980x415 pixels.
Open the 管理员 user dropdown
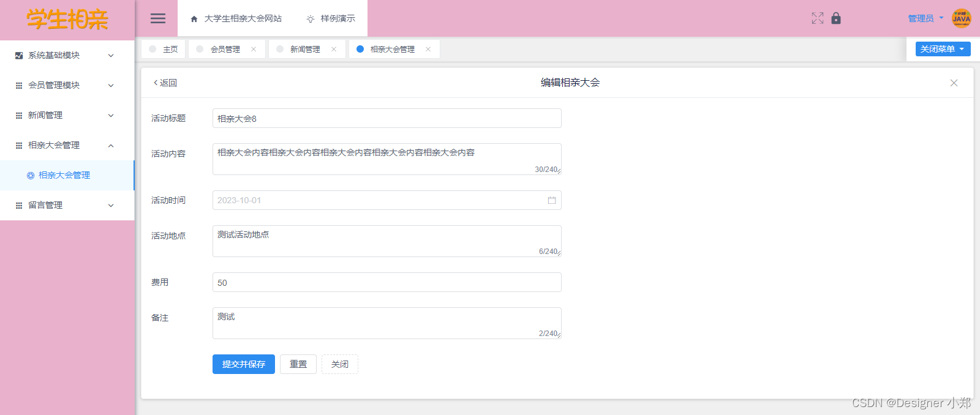[x=925, y=18]
